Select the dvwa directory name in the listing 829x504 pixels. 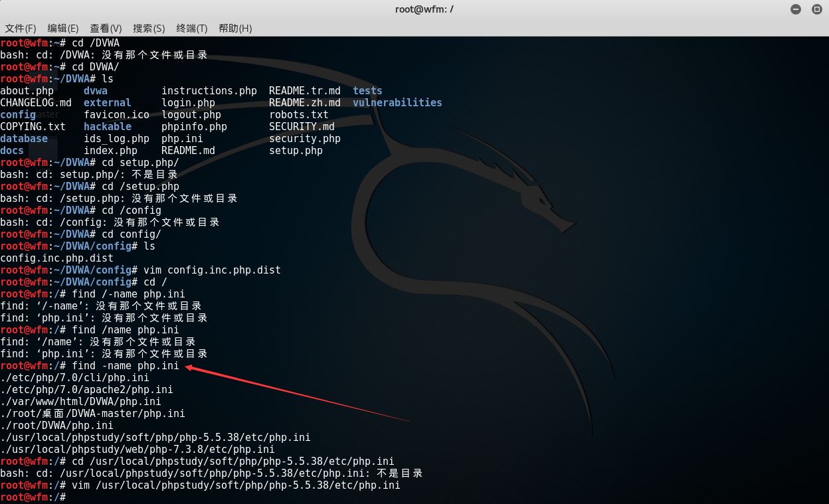[95, 90]
